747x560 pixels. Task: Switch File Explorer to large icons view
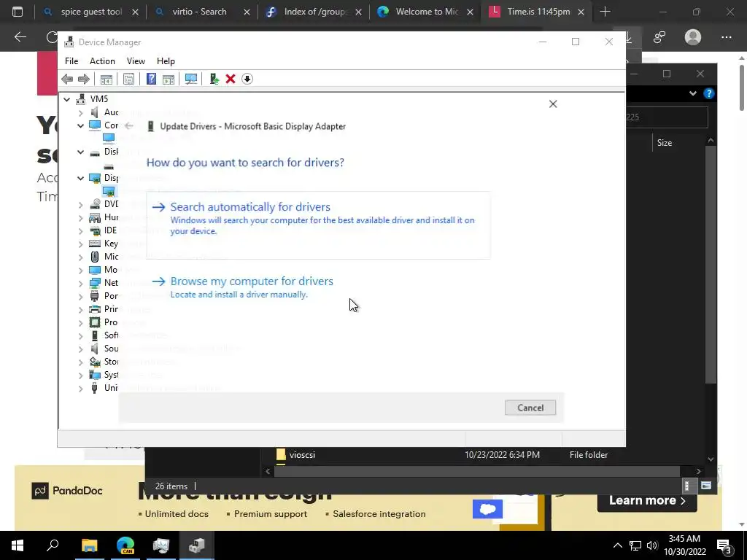pos(706,486)
